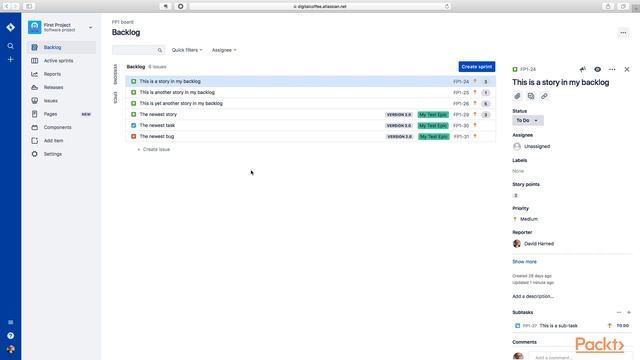The image size is (640, 360).
Task: Click the Medium priority value
Action: [x=525, y=219]
